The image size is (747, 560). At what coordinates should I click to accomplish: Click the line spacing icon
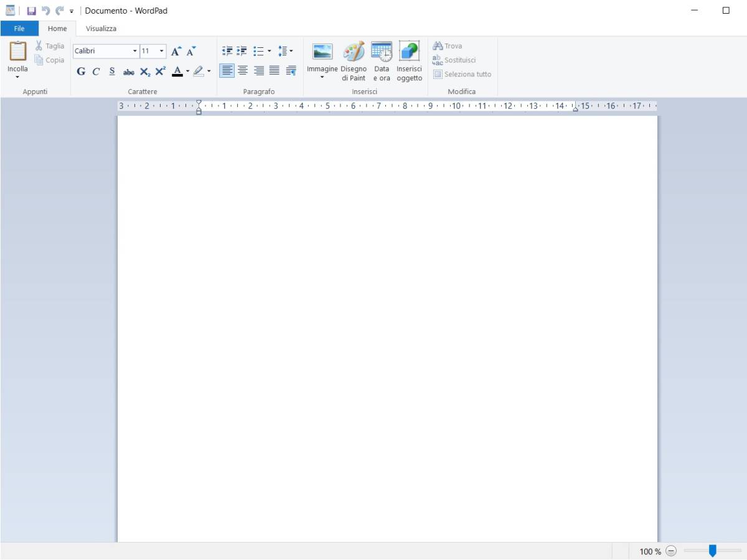(x=282, y=51)
